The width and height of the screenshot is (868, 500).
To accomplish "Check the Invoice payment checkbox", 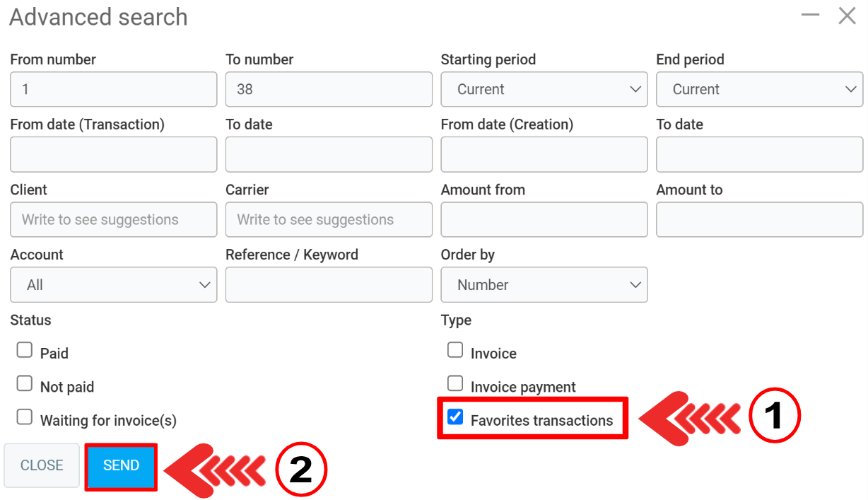I will click(x=455, y=383).
